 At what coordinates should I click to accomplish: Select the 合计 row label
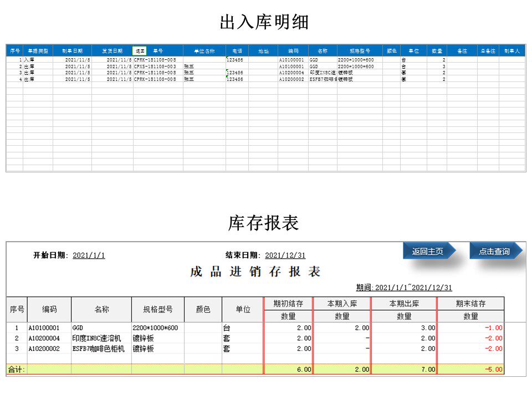[x=16, y=370]
